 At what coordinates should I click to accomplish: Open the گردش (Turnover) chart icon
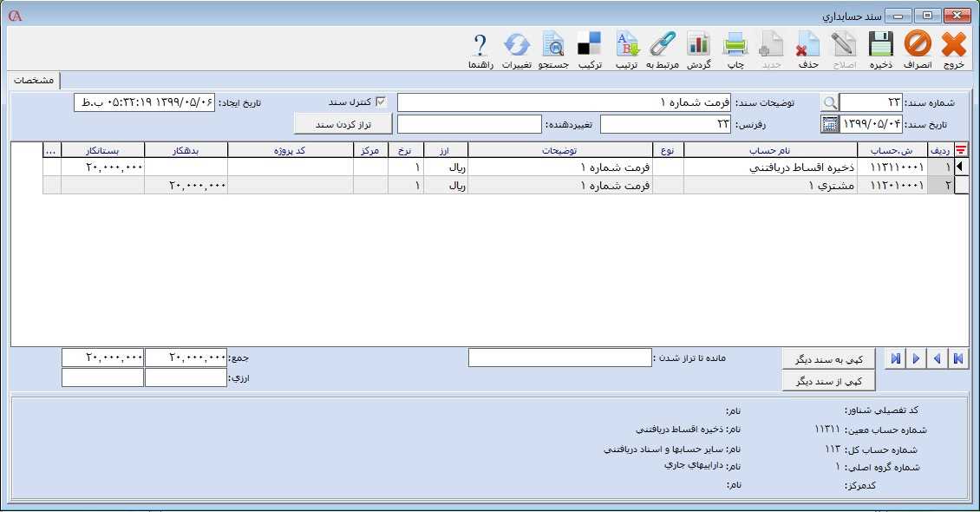(x=697, y=43)
